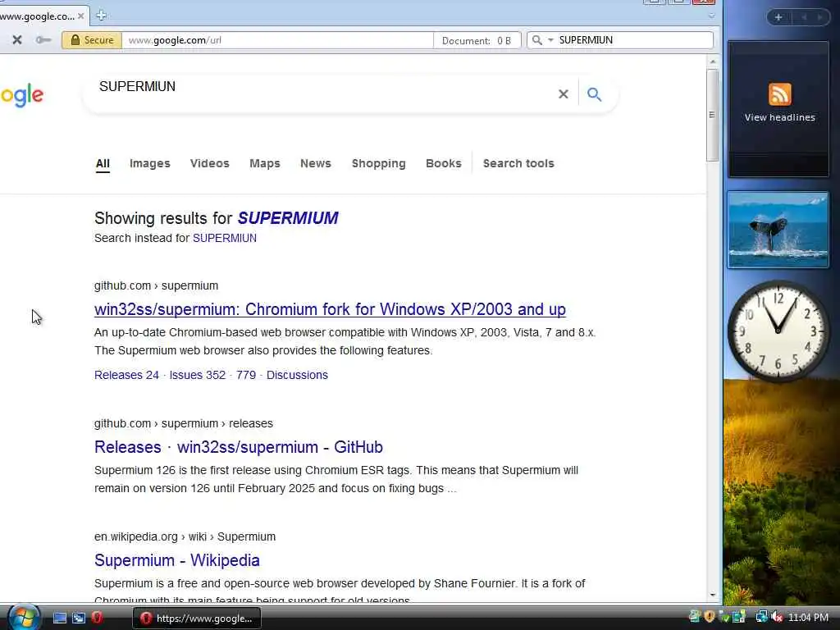Click the password wand key icon
840x630 pixels.
point(43,39)
